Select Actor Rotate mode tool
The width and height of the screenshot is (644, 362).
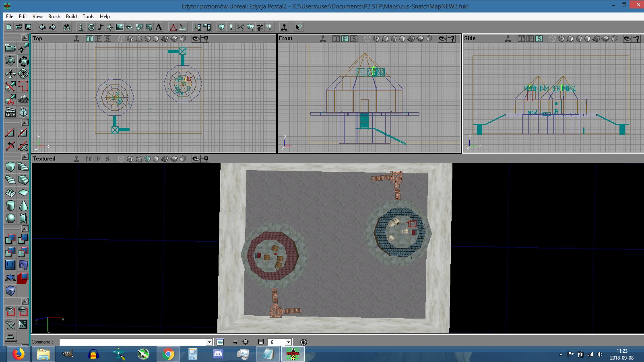23,61
